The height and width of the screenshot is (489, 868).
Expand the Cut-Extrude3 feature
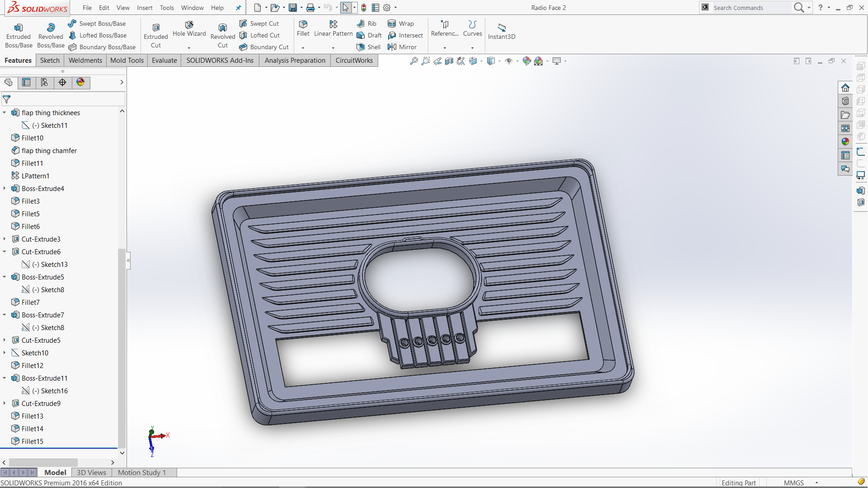[x=5, y=239]
